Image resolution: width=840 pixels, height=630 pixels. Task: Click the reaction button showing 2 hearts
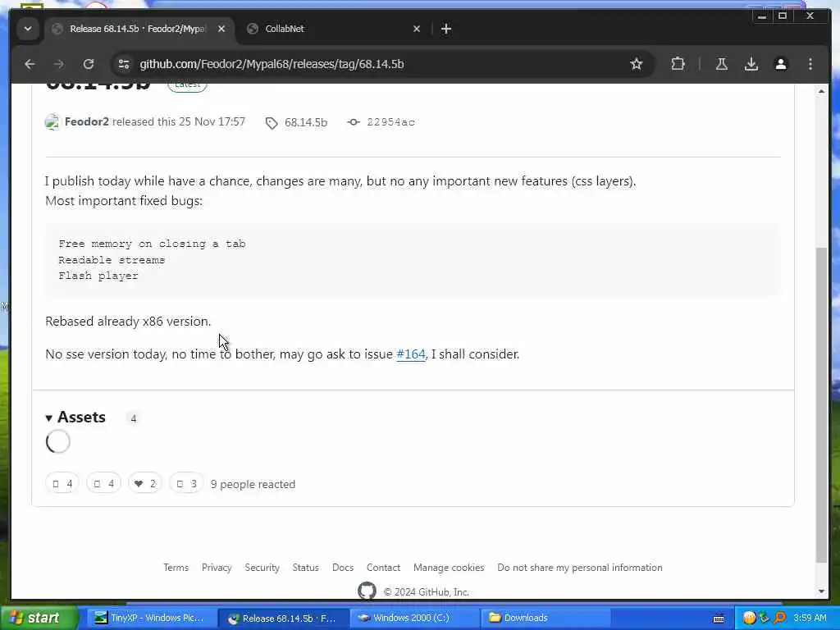tap(144, 484)
